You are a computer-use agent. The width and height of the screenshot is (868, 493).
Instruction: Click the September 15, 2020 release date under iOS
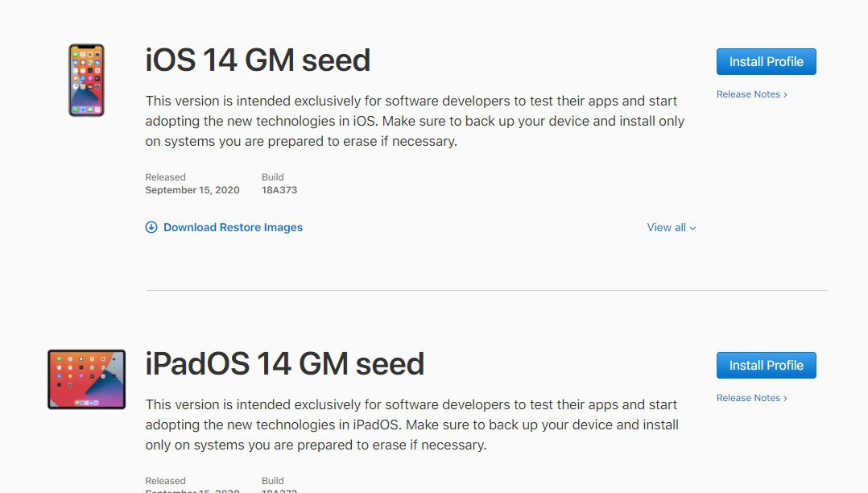click(192, 190)
